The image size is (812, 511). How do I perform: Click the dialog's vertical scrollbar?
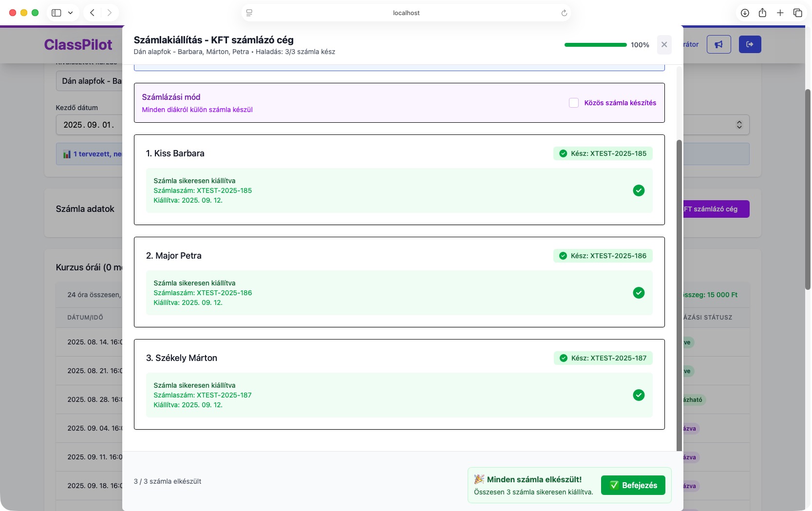(679, 292)
